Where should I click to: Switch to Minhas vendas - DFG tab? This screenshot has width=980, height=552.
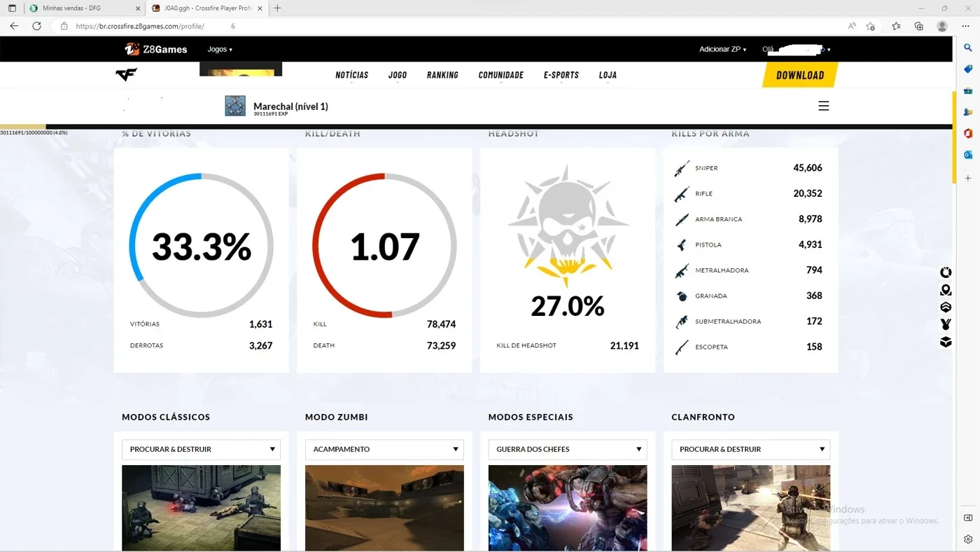click(x=84, y=8)
